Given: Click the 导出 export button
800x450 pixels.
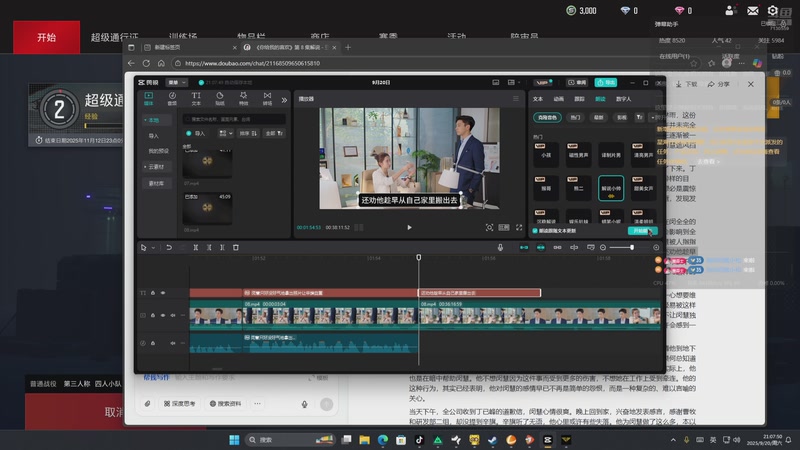Looking at the screenshot, I should 608,82.
